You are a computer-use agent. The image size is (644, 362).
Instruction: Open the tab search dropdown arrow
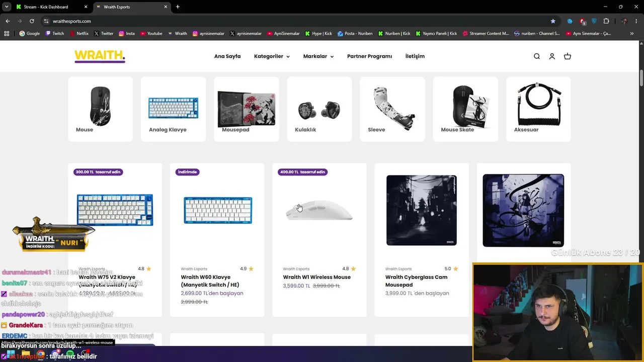(7, 7)
